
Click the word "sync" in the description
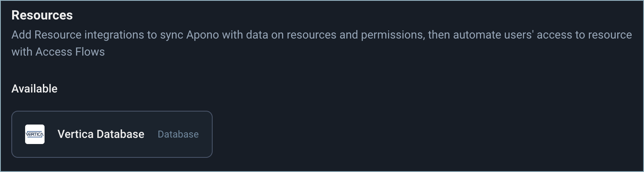171,35
